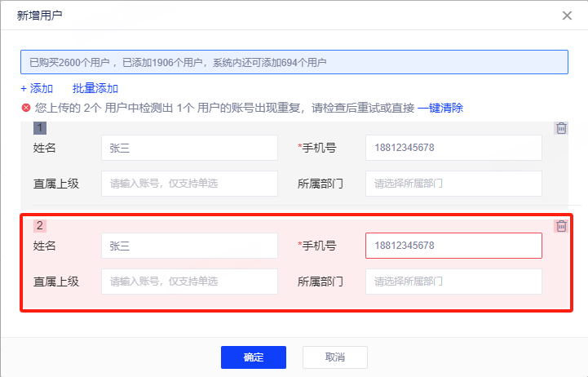Delete user entry 2 with trash icon

(561, 226)
